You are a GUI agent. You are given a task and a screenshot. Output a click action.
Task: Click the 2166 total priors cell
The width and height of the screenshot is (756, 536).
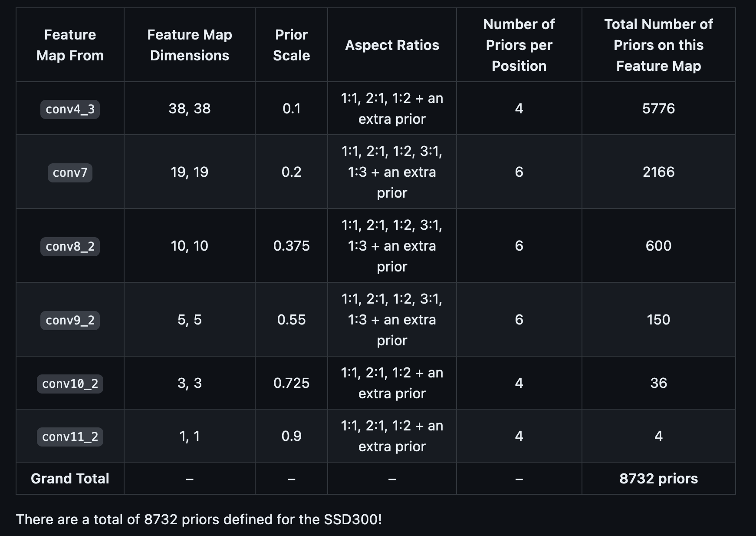pyautogui.click(x=658, y=172)
